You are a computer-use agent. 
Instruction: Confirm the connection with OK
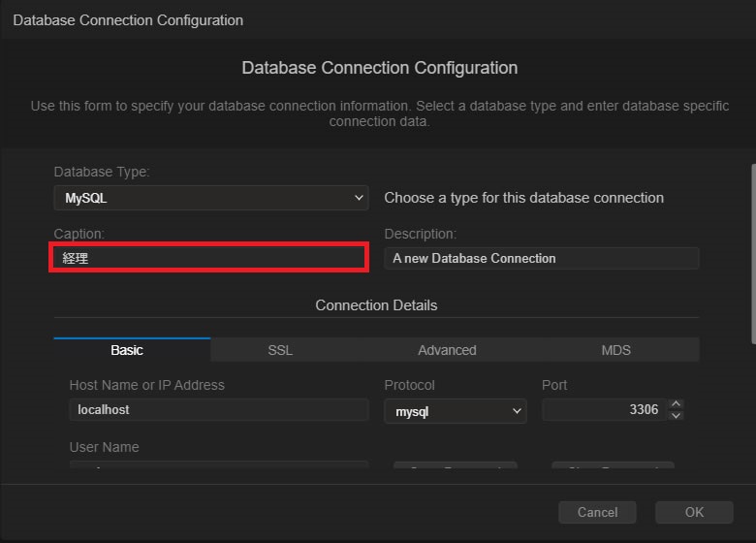pos(694,512)
